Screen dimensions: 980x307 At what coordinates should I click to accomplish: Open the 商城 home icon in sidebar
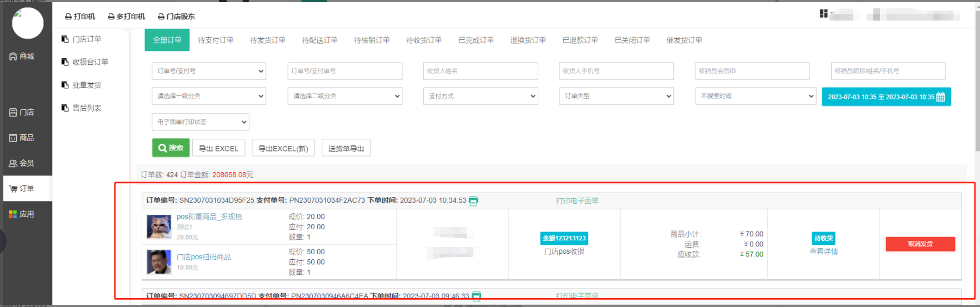pyautogui.click(x=22, y=56)
